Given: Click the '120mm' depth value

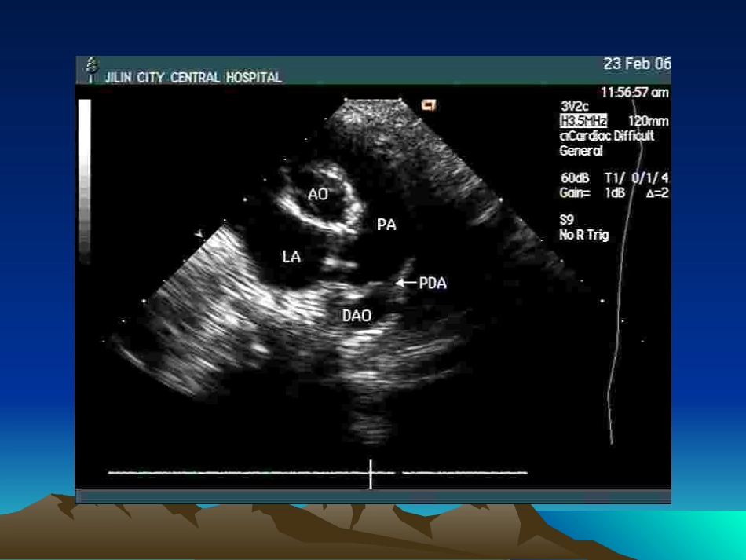Looking at the screenshot, I should click(x=648, y=121).
